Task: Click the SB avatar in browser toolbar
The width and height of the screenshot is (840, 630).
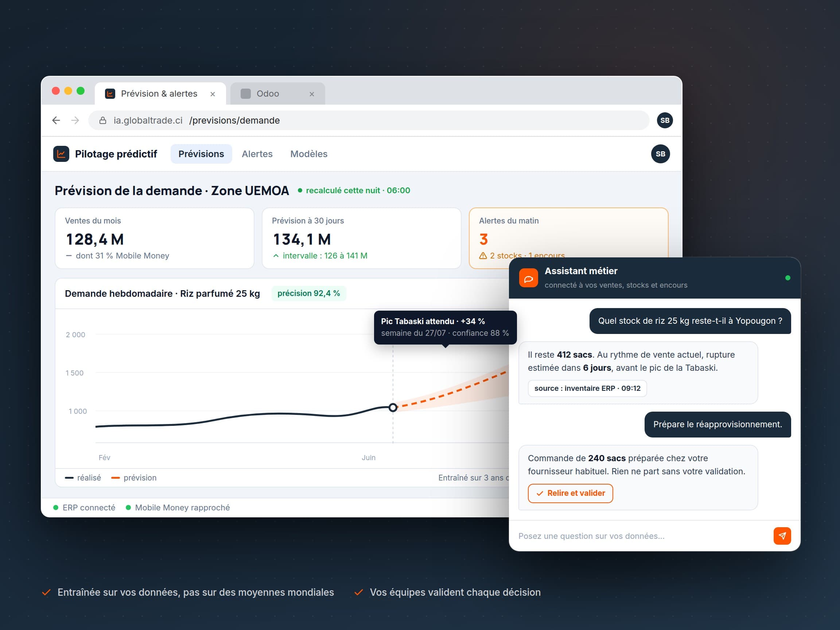Action: (665, 120)
